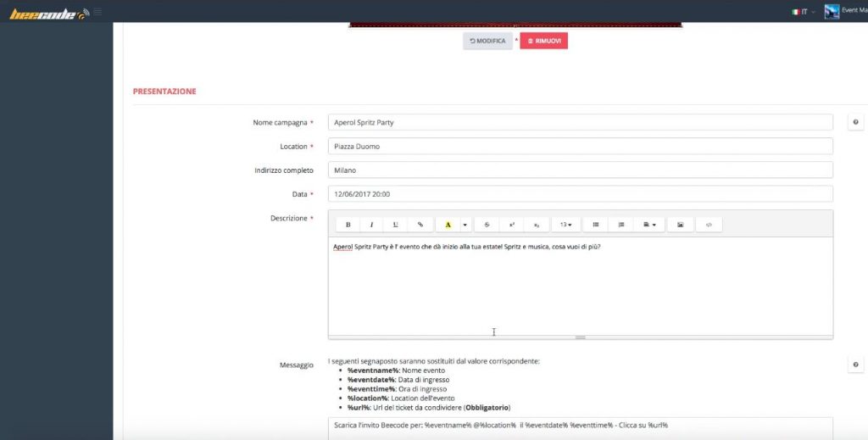Open help icon beside Messaggio section

tap(855, 365)
